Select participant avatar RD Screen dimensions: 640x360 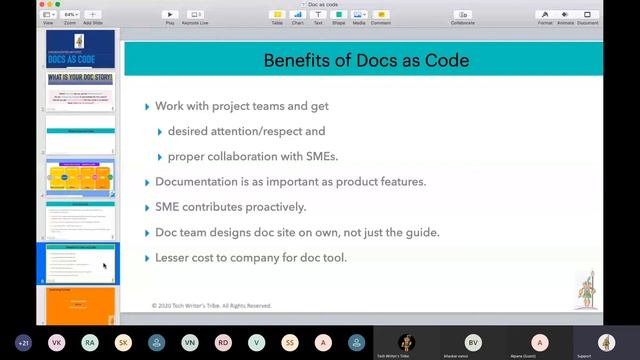(x=223, y=343)
